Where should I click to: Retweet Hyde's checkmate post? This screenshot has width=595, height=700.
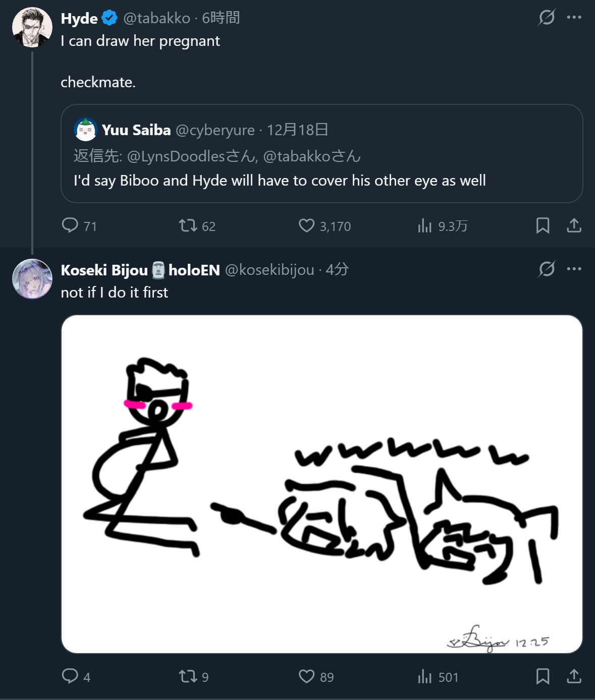(x=188, y=225)
